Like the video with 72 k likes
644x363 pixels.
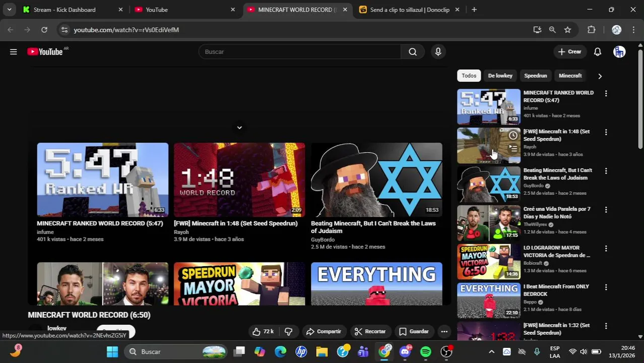tap(263, 331)
